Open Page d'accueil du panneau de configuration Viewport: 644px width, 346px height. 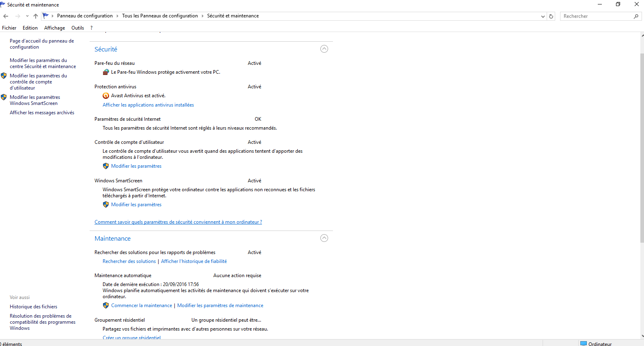[x=42, y=44]
